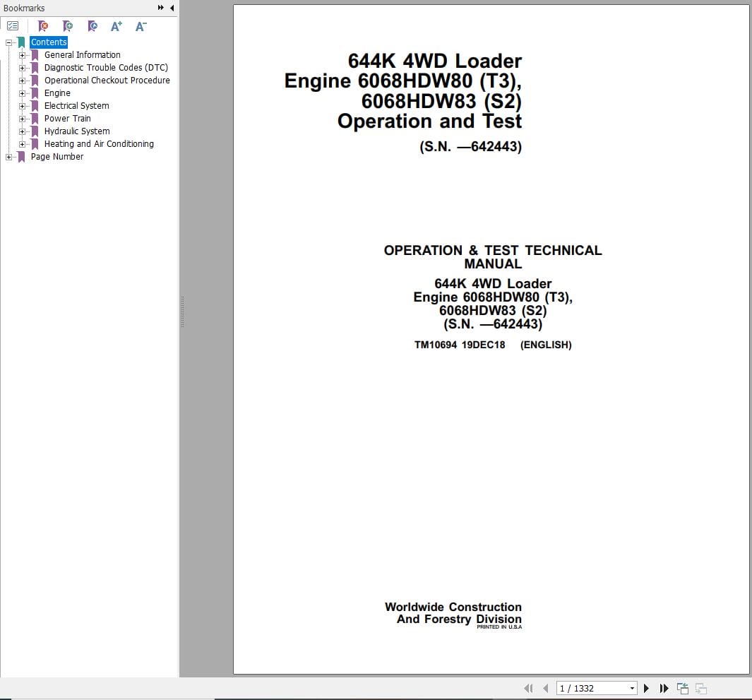The image size is (752, 700).
Task: Click the double-arrow expand panel icon
Action: point(161,8)
